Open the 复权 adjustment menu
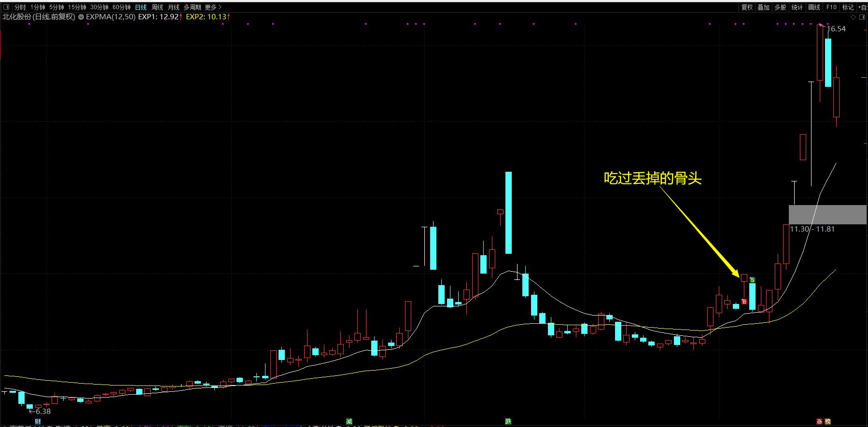 [x=747, y=7]
